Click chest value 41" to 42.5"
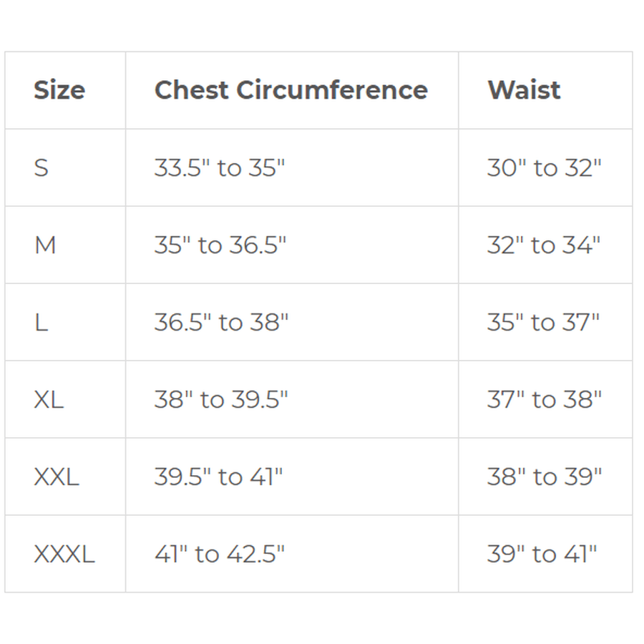The height and width of the screenshot is (644, 644). [x=220, y=554]
